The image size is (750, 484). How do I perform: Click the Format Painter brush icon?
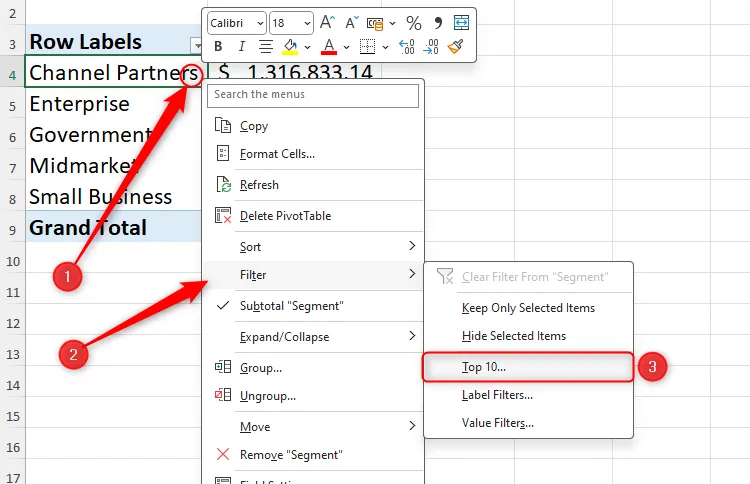pos(455,46)
